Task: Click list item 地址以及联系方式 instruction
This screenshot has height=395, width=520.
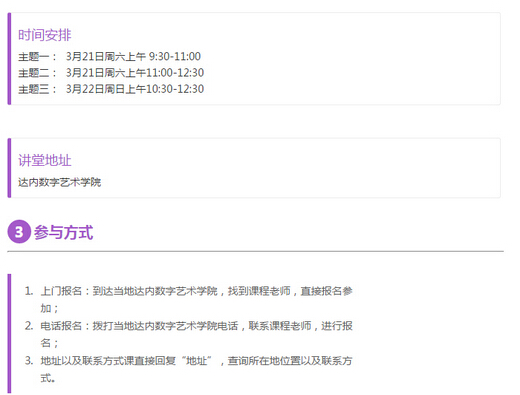Action: pos(189,369)
